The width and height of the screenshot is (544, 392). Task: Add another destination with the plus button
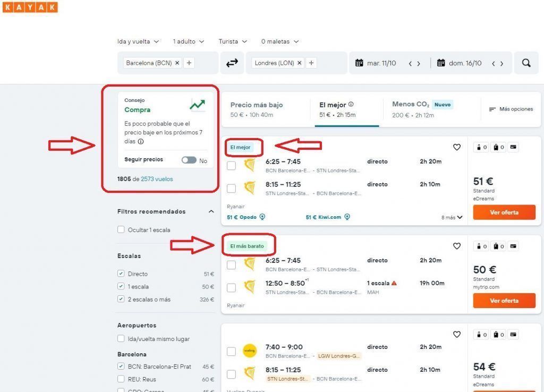coord(311,63)
